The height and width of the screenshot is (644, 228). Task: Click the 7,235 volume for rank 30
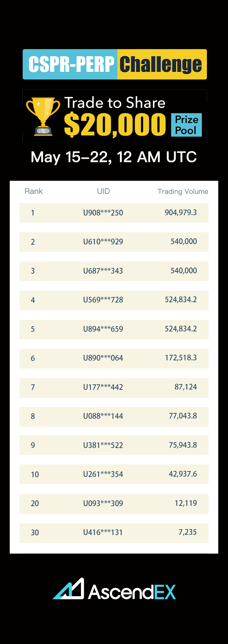pyautogui.click(x=188, y=532)
